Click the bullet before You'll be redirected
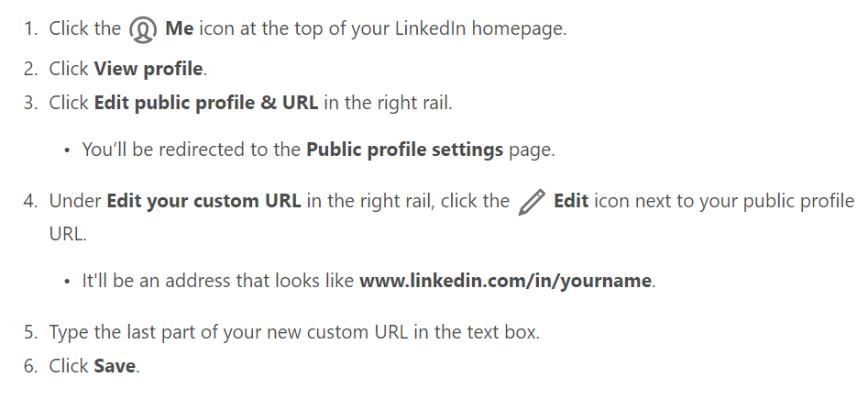868x400 pixels. (67, 150)
